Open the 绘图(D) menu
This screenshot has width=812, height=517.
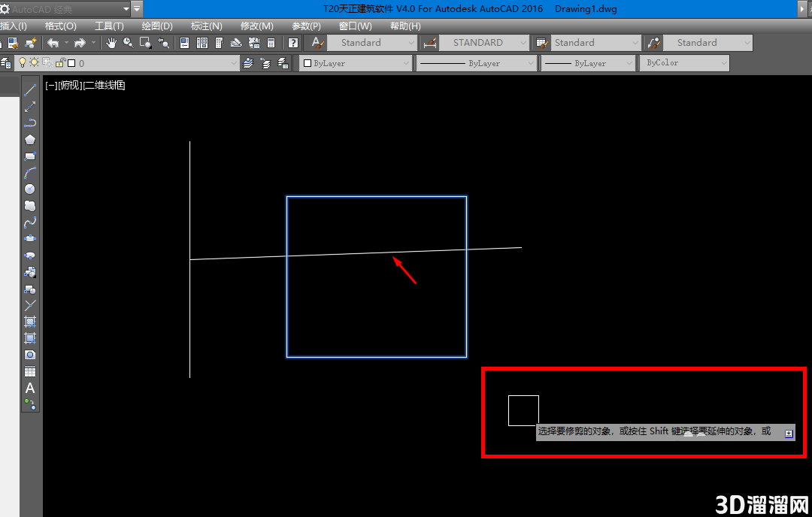point(157,26)
